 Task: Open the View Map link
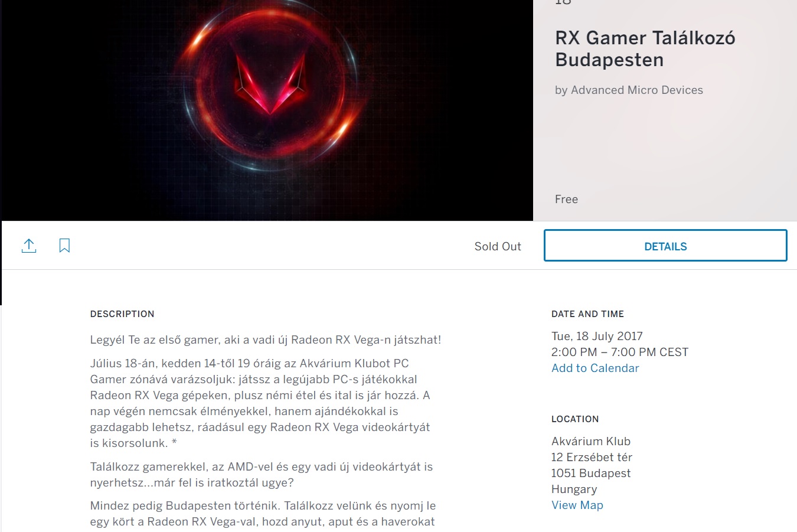pos(577,505)
